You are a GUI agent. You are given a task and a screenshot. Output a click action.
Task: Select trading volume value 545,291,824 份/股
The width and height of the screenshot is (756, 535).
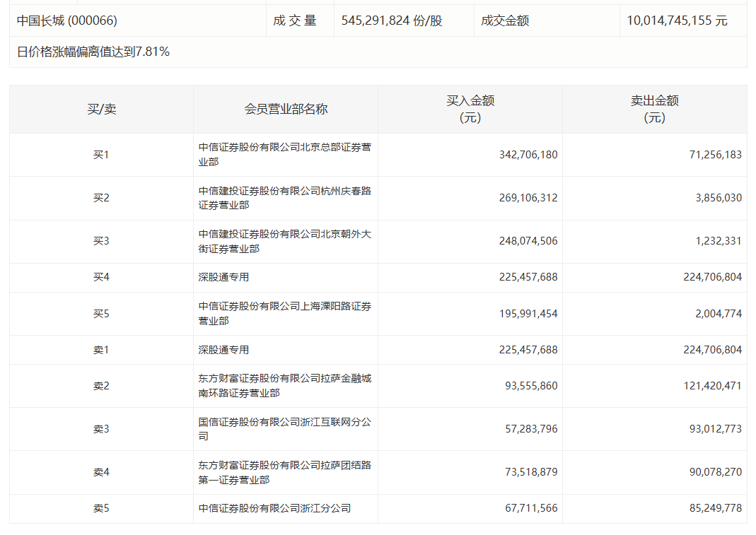[392, 20]
